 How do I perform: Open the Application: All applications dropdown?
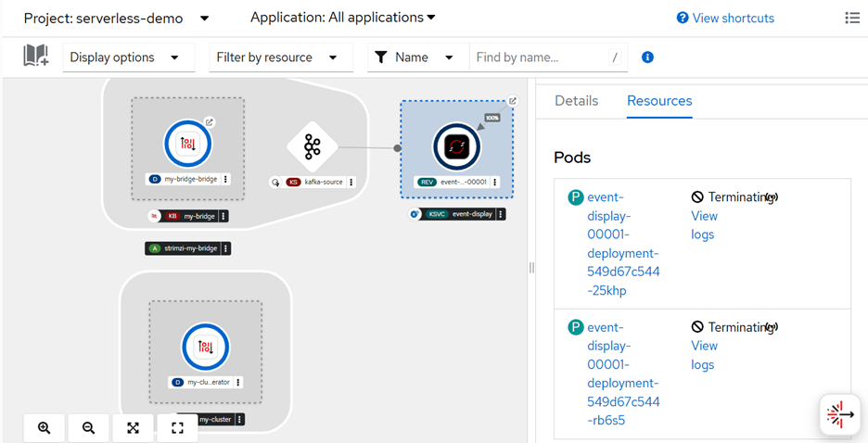tap(343, 18)
